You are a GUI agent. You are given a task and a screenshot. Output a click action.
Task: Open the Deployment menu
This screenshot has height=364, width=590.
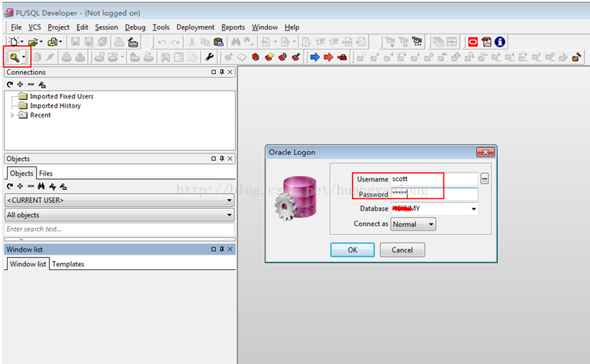point(195,27)
